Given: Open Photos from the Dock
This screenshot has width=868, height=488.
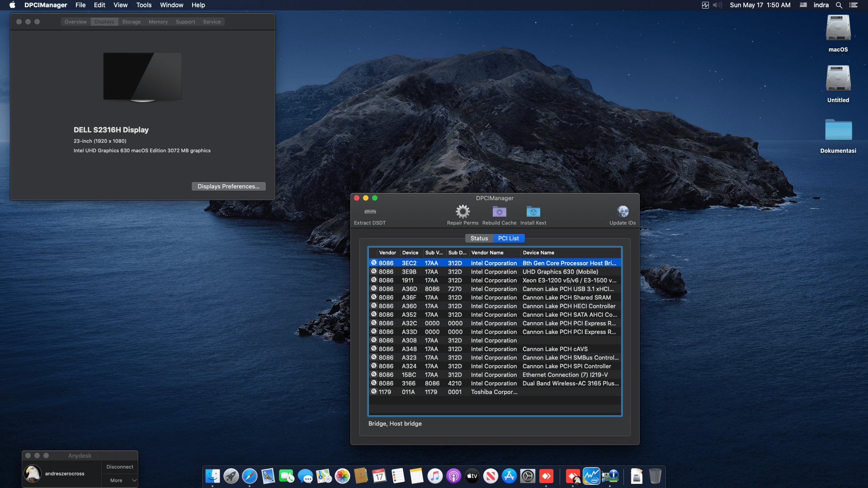Looking at the screenshot, I should (x=342, y=476).
